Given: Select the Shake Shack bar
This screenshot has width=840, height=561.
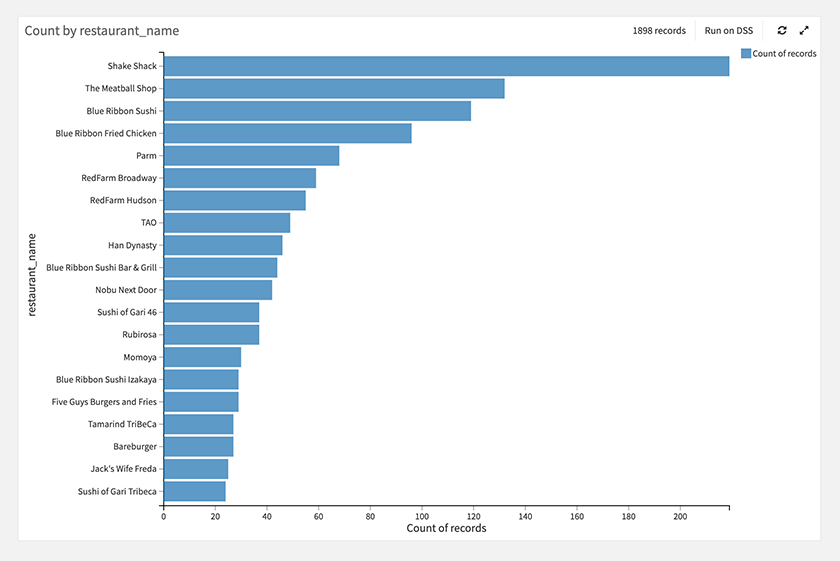Looking at the screenshot, I should pyautogui.click(x=446, y=66).
